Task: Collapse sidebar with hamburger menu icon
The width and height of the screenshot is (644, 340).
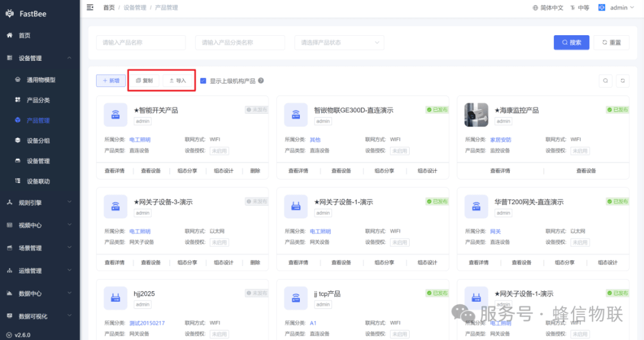Action: pos(90,7)
